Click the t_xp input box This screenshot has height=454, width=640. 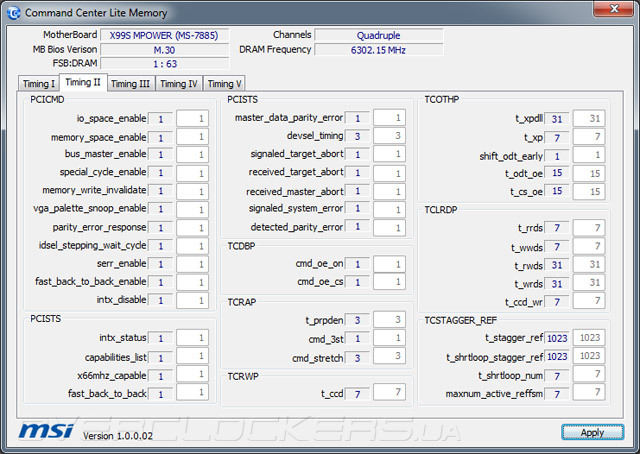coord(589,136)
